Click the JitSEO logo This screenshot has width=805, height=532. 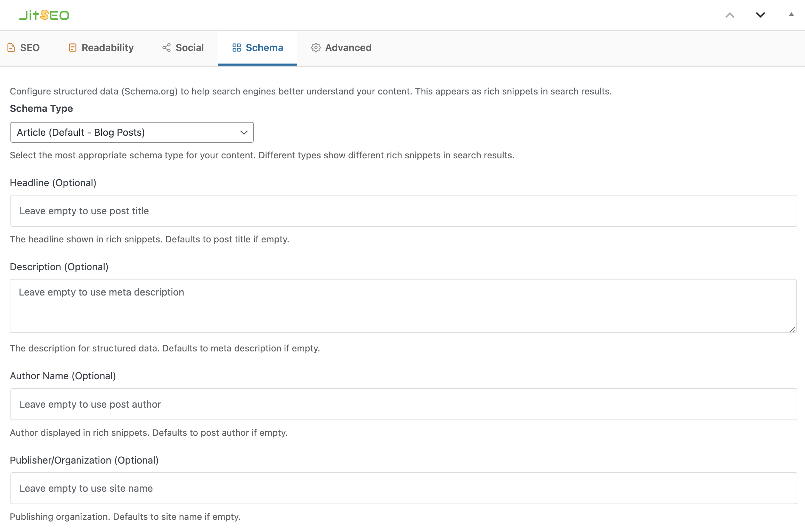click(x=44, y=15)
